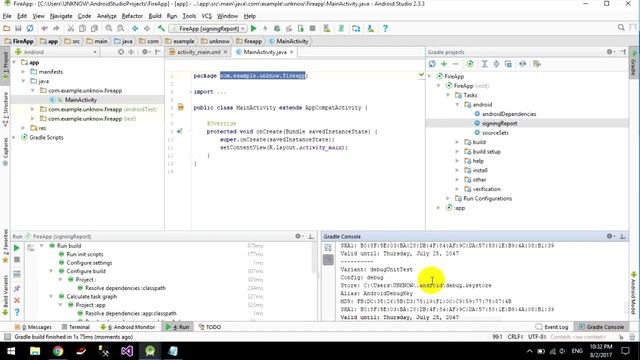Select the sourceSets Gradle task
The height and width of the screenshot is (360, 640).
(x=495, y=133)
